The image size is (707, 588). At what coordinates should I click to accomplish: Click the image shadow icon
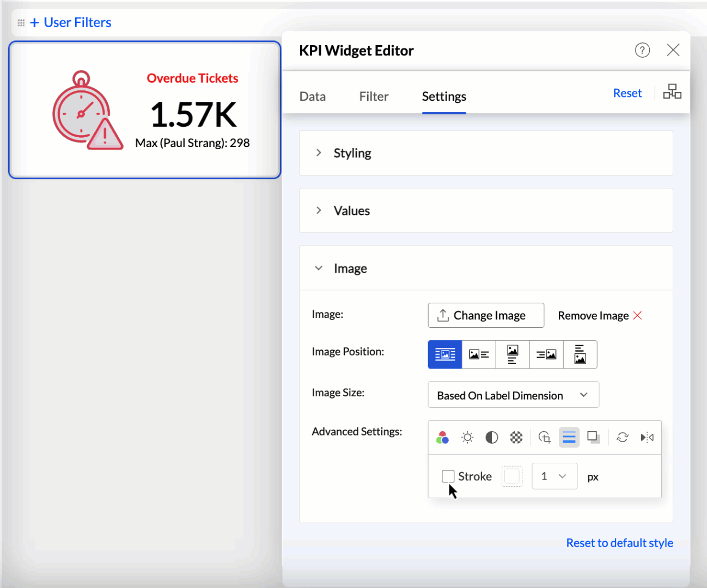(x=593, y=438)
